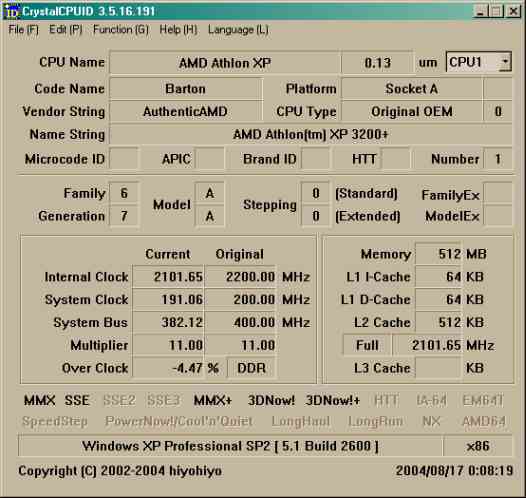Click the Full L2 cache speed box
The image size is (526, 498).
point(367,345)
